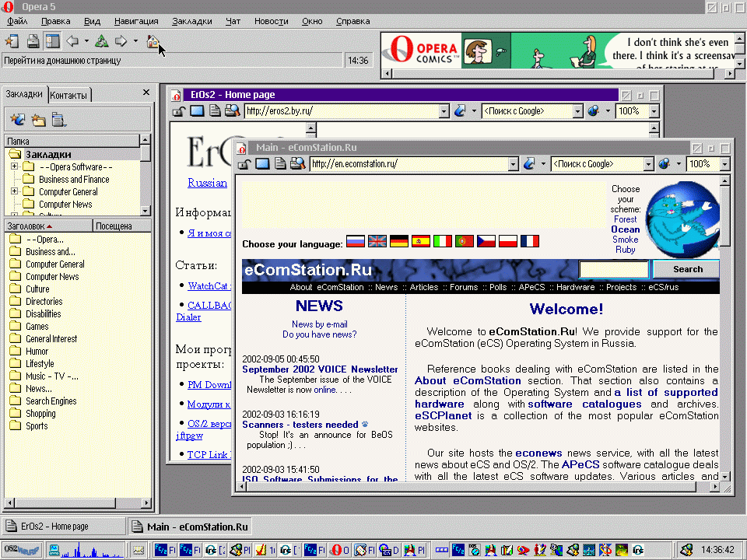This screenshot has height=560, width=747.
Task: Click the OS2 Warp button on system bar
Action: 22,550
